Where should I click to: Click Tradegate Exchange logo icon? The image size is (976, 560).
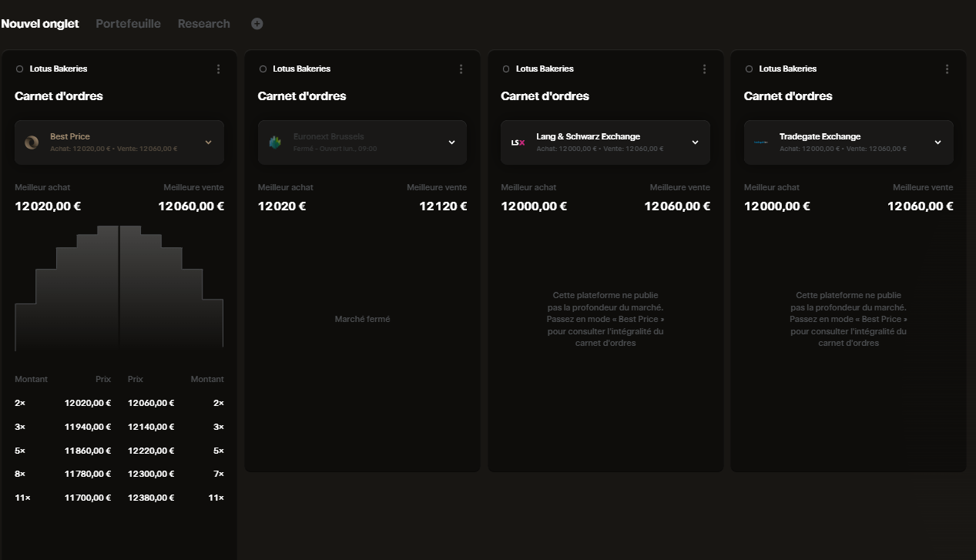click(x=761, y=142)
